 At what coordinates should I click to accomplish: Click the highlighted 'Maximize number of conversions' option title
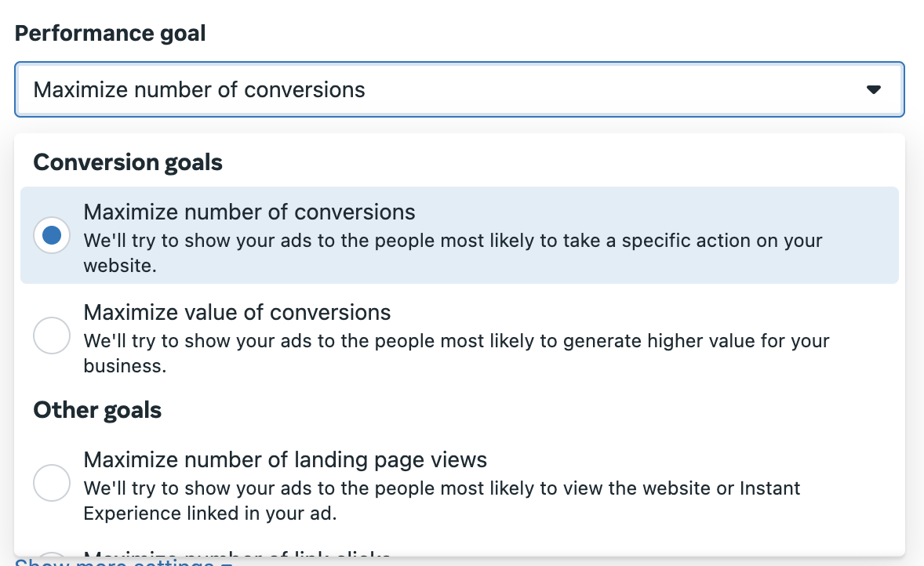click(x=249, y=212)
